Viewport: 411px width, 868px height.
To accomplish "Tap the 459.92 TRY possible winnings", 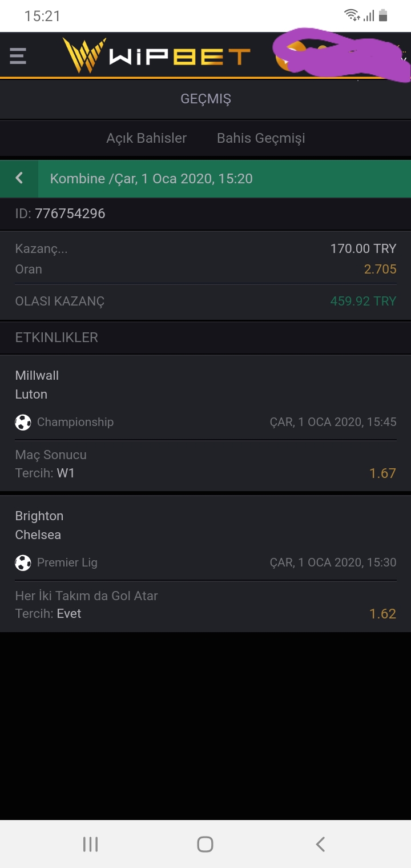I will 363,301.
